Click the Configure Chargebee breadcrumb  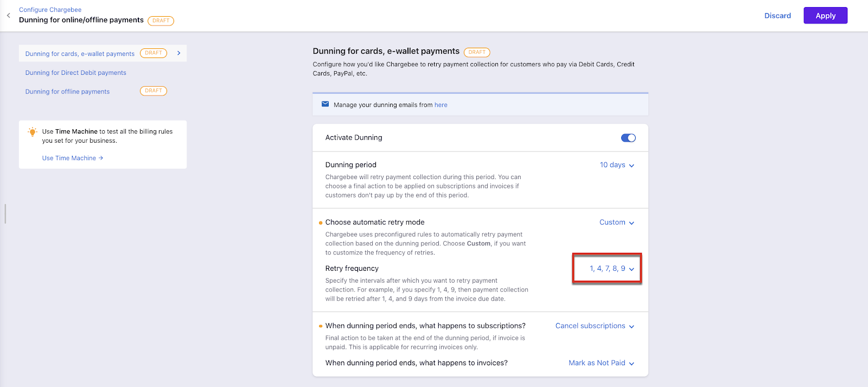pyautogui.click(x=50, y=10)
